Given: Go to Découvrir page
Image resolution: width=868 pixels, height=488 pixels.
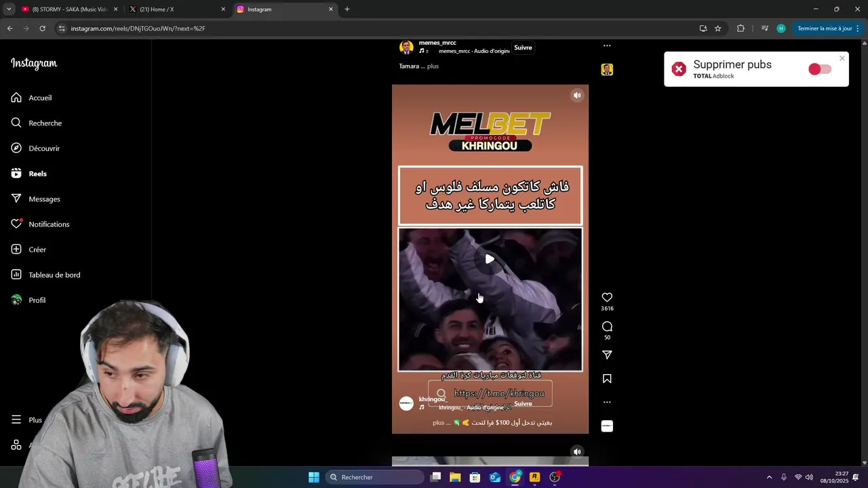Looking at the screenshot, I should pos(35,148).
